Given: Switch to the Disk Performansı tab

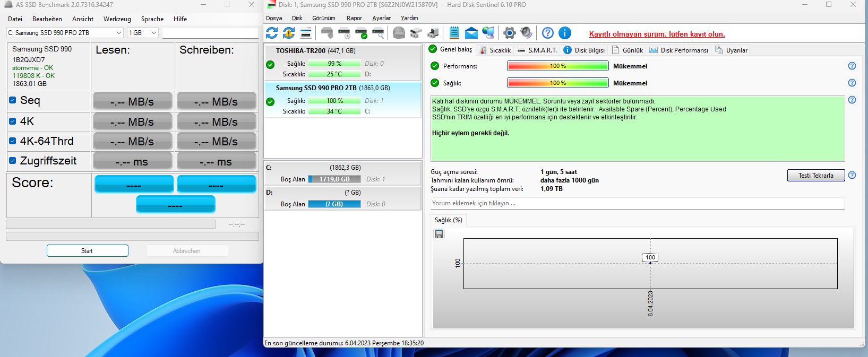Looking at the screenshot, I should coord(678,50).
